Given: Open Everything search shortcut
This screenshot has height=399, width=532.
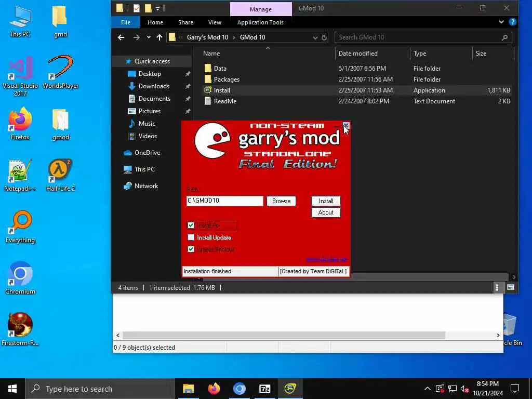Looking at the screenshot, I should [x=20, y=227].
